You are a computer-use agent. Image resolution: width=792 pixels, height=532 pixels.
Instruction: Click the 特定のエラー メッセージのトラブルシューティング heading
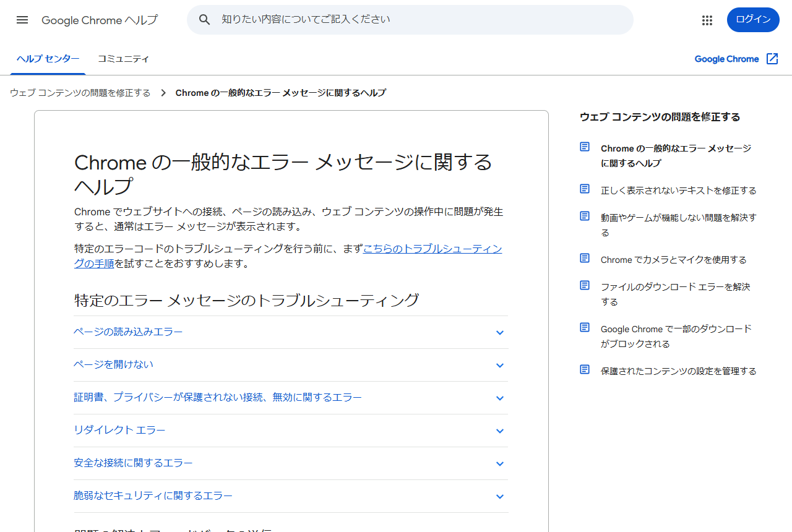(x=247, y=301)
